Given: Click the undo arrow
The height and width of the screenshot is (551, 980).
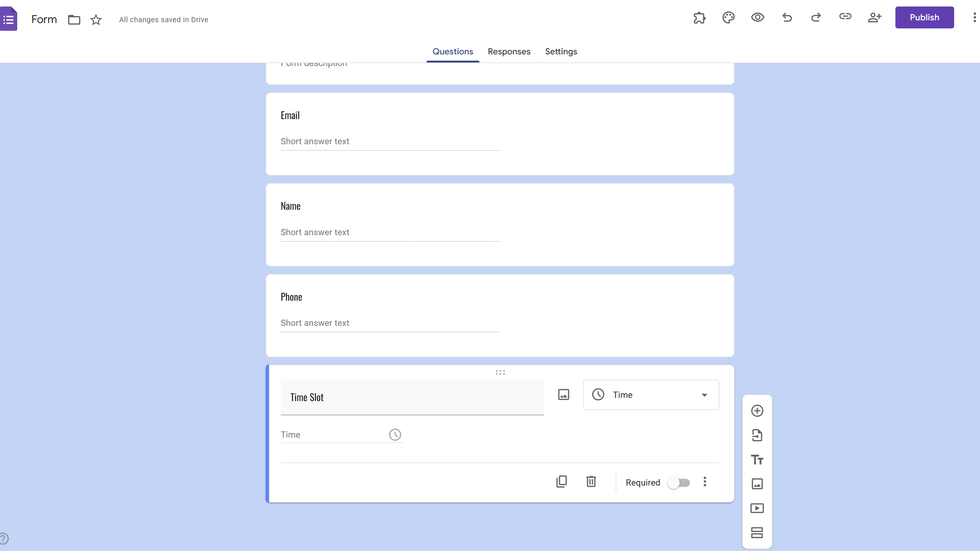Looking at the screenshot, I should (787, 18).
